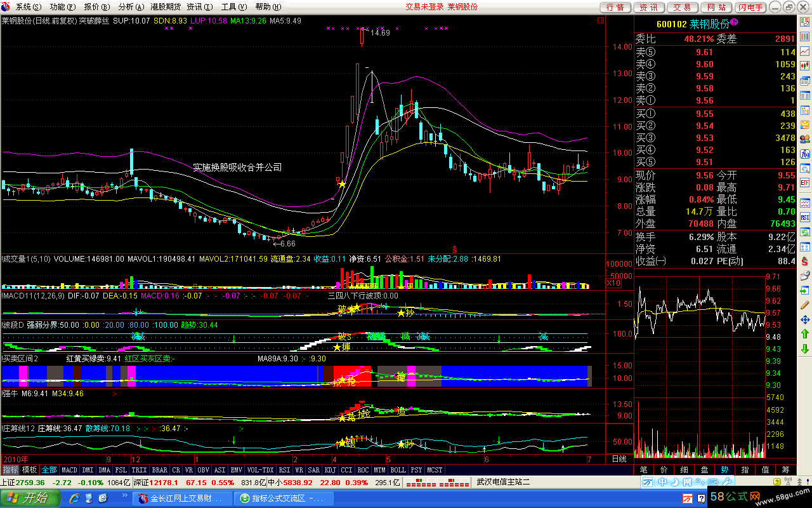The image size is (812, 508).
Task: Click 上证 index value 2759.36
Action: pos(31,482)
